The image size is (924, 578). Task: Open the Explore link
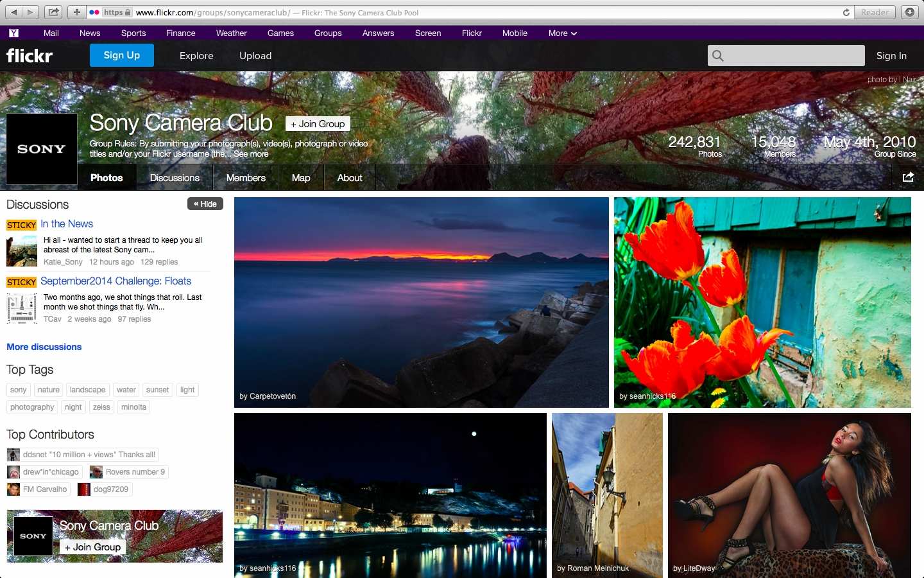point(196,56)
